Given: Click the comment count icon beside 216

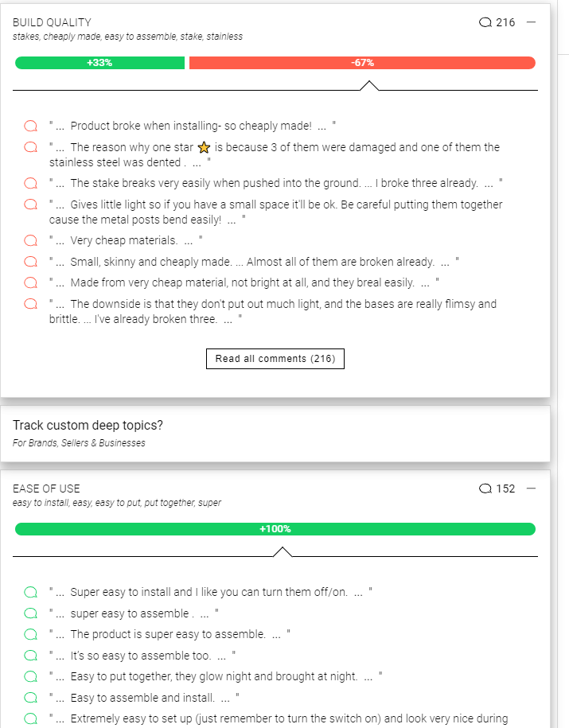Looking at the screenshot, I should pyautogui.click(x=485, y=22).
